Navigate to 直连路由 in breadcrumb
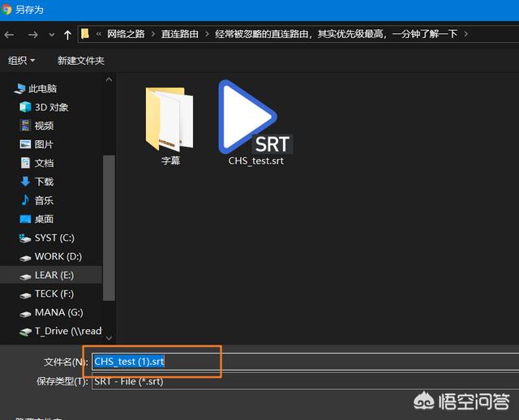 [x=180, y=34]
